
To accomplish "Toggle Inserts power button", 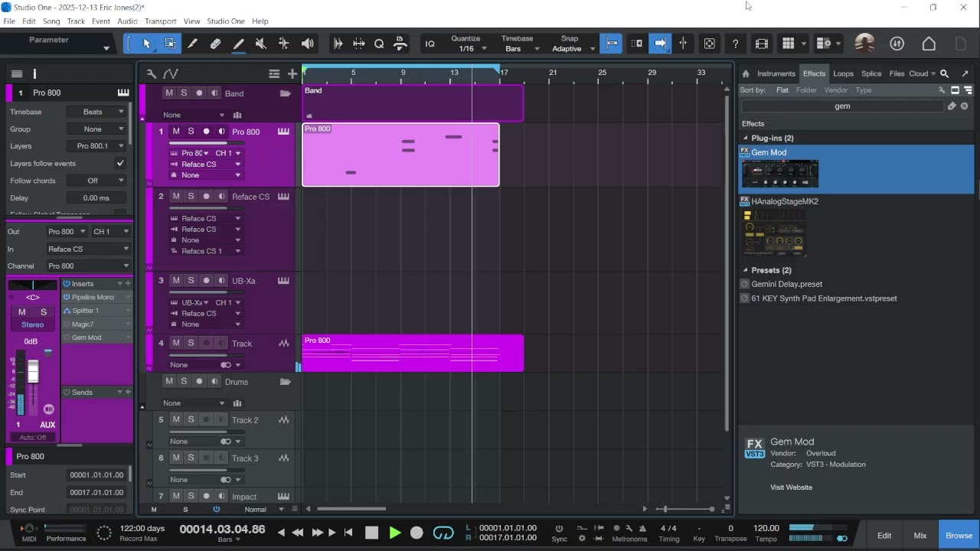I will click(67, 284).
